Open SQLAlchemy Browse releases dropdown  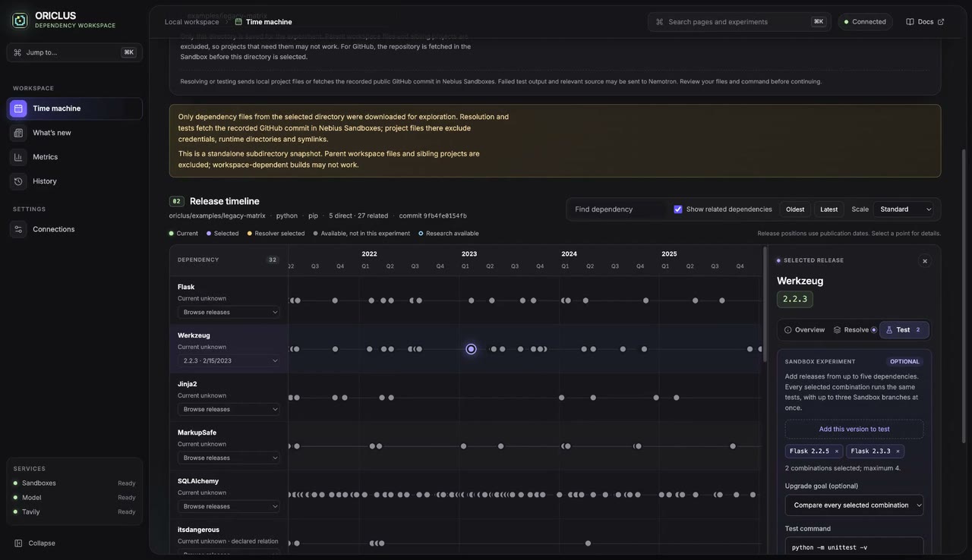(229, 506)
